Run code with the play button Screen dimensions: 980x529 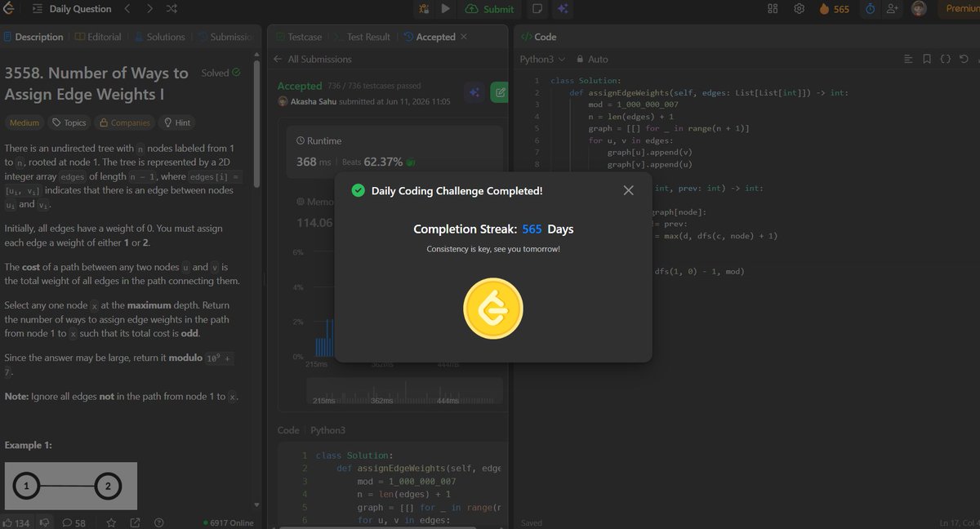pyautogui.click(x=445, y=9)
